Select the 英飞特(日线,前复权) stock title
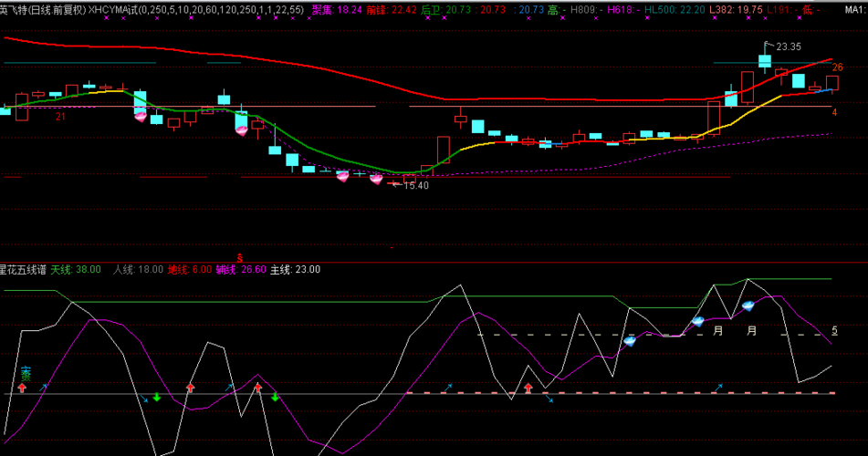The width and height of the screenshot is (868, 456). (43, 10)
